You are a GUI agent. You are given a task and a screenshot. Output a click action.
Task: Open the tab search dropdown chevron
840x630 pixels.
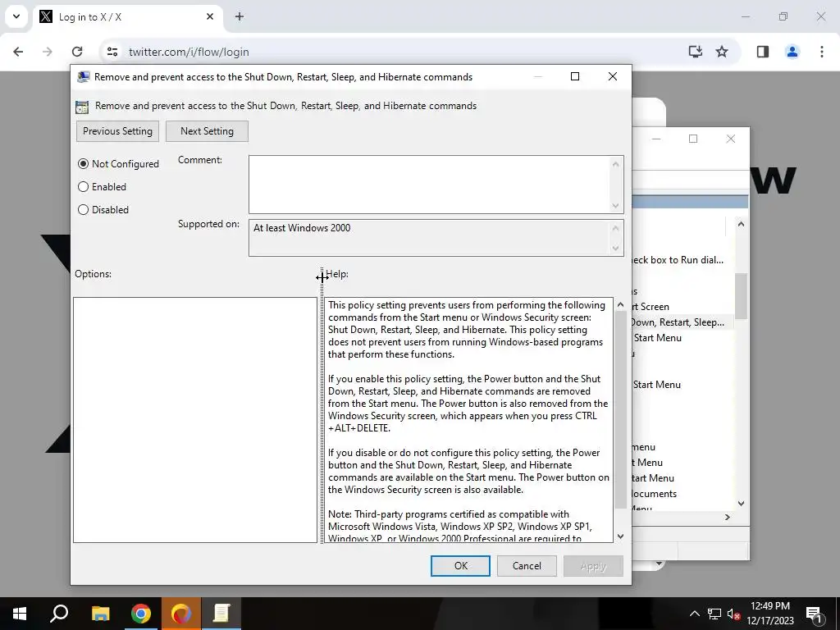tap(16, 16)
